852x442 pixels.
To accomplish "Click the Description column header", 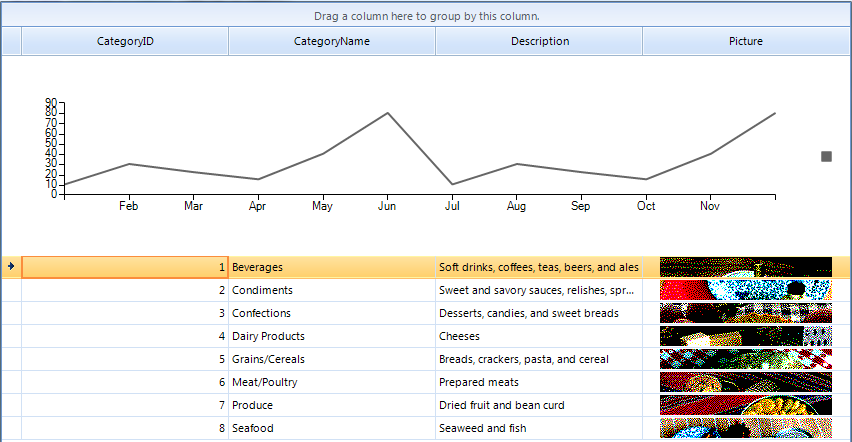I will click(539, 41).
